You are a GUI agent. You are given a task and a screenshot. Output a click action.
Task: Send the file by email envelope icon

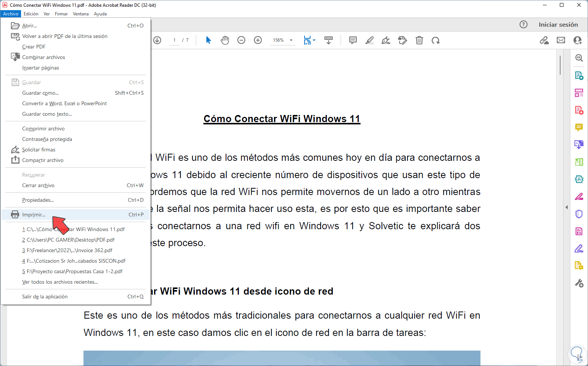coord(561,40)
